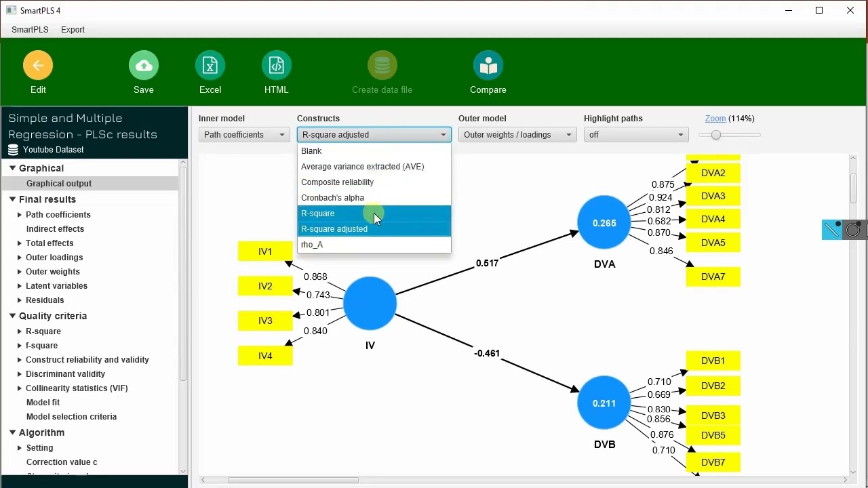Expand the f-square tree node

coord(20,346)
